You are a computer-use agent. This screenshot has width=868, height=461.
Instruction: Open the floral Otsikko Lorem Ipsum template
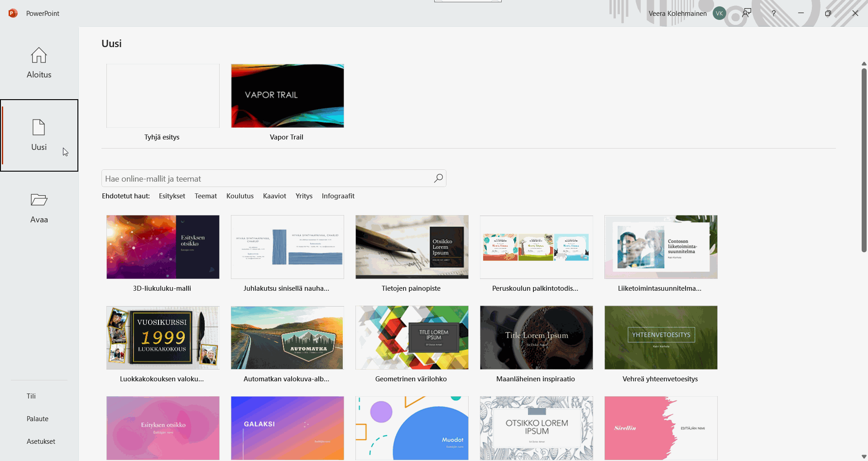pyautogui.click(x=537, y=428)
